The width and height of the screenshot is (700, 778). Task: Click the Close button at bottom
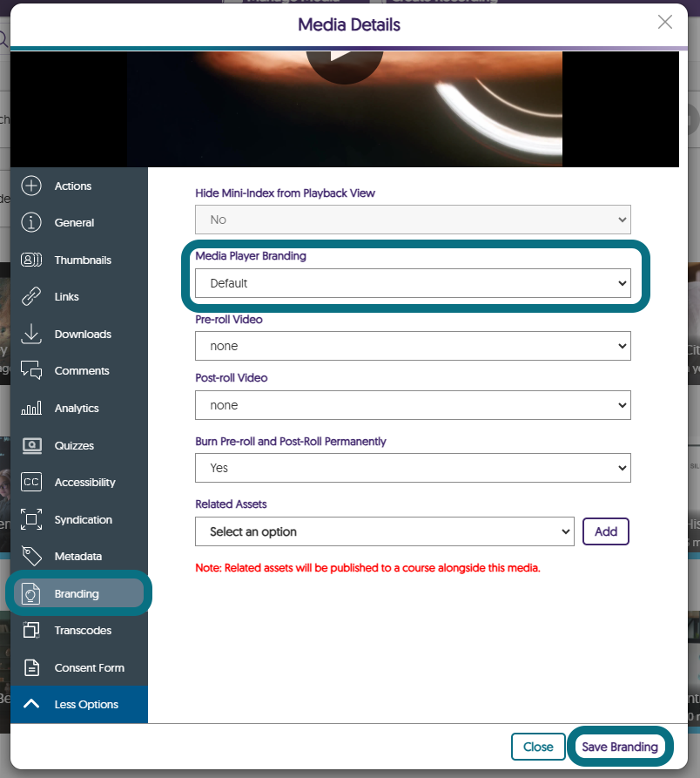tap(538, 747)
